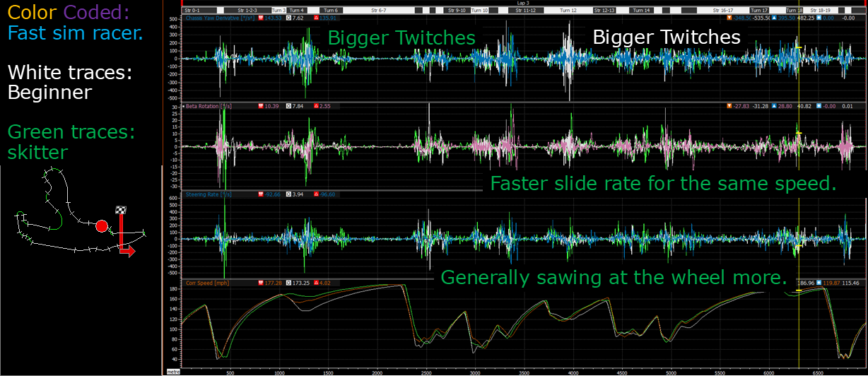868x376 pixels.
Task: Click the blue cursor-value icon beside 28.80
Action: (x=774, y=106)
